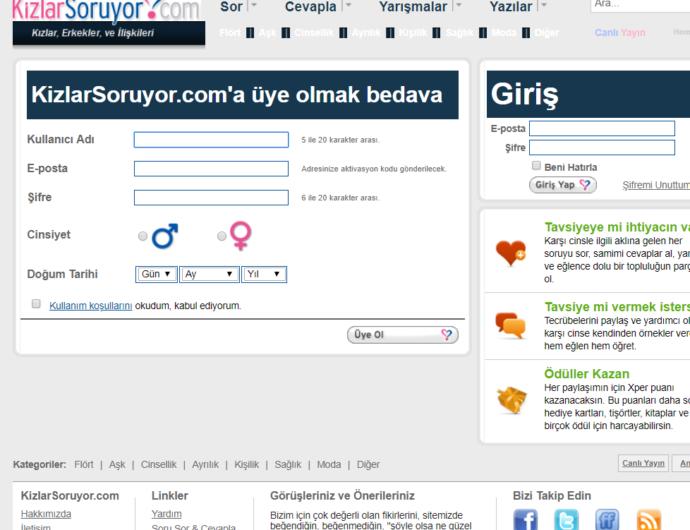690x530 pixels.
Task: Expand the Yazılar menu arrow
Action: 544,6
